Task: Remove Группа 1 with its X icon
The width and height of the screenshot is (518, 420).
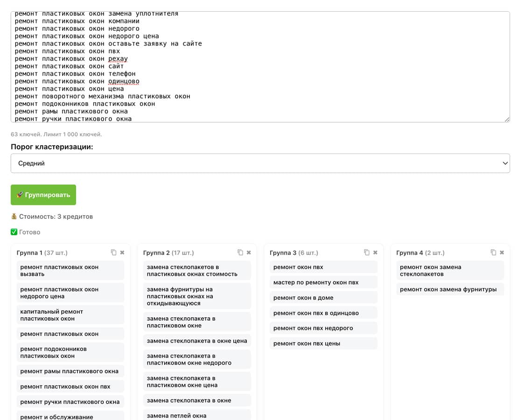Action: click(x=122, y=252)
